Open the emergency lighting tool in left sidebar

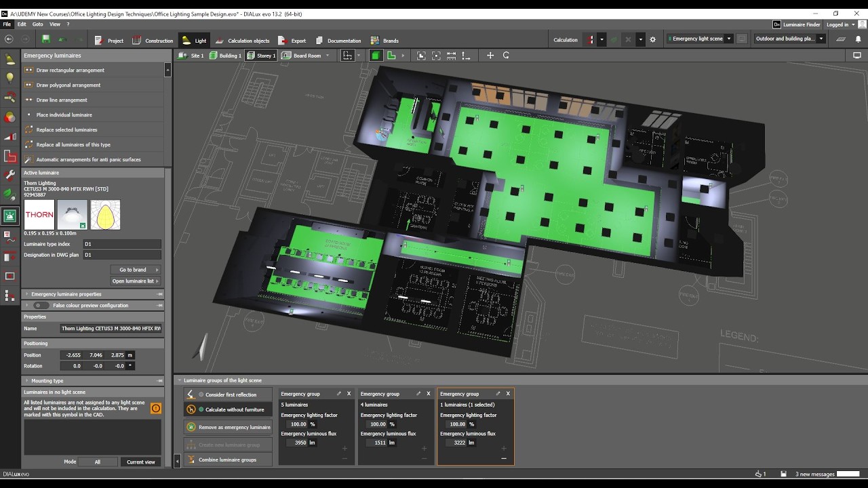tap(10, 216)
